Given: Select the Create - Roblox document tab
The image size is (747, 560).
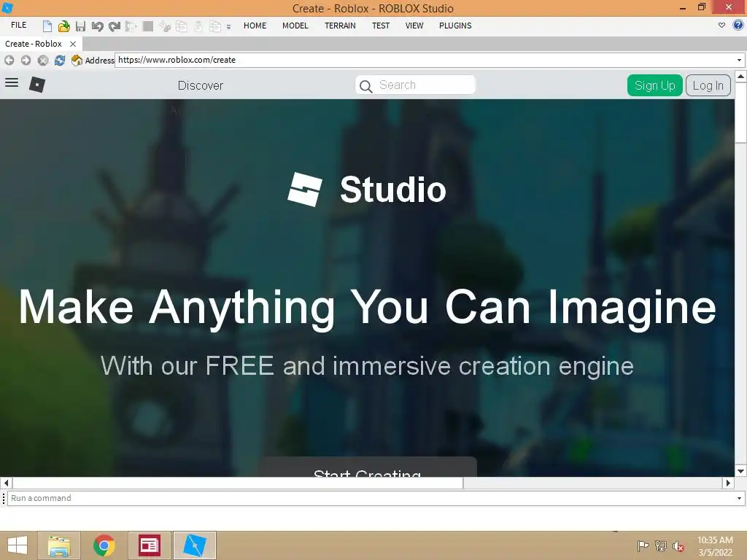Looking at the screenshot, I should tap(34, 44).
